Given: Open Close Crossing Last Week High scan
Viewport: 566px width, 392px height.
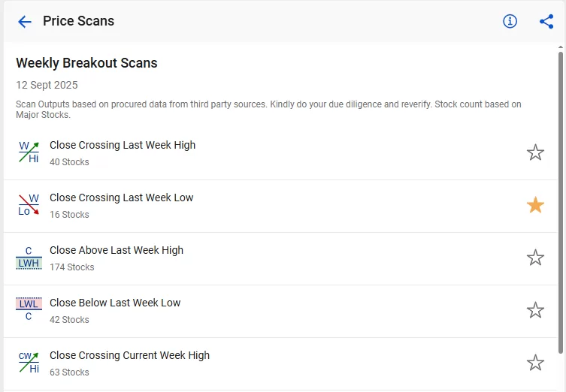Looking at the screenshot, I should 280,153.
